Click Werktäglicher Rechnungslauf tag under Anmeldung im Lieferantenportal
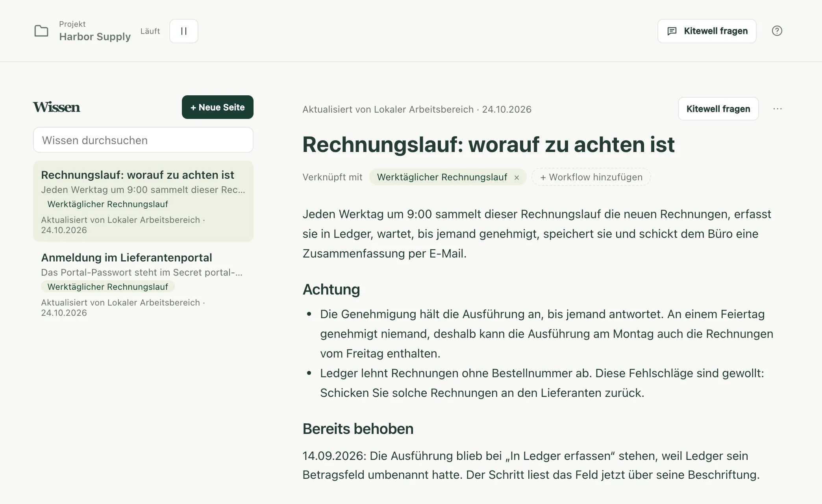Screen dimensions: 822x504 point(107,287)
